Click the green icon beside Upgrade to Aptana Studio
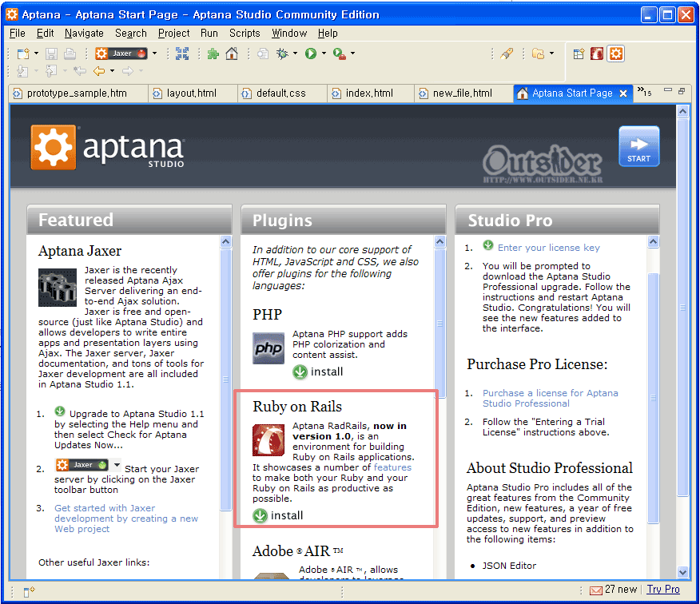This screenshot has height=604, width=700. coord(60,411)
